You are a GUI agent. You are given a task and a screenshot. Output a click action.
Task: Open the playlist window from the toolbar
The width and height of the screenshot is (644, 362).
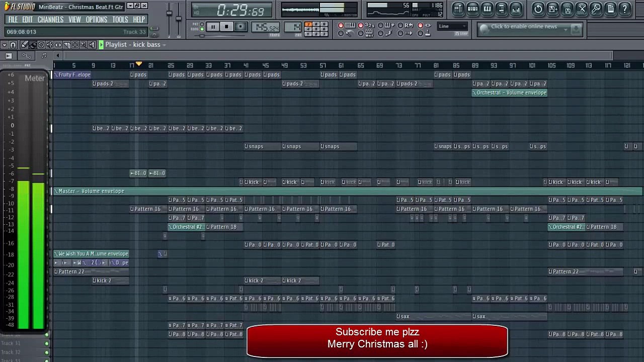point(458,9)
